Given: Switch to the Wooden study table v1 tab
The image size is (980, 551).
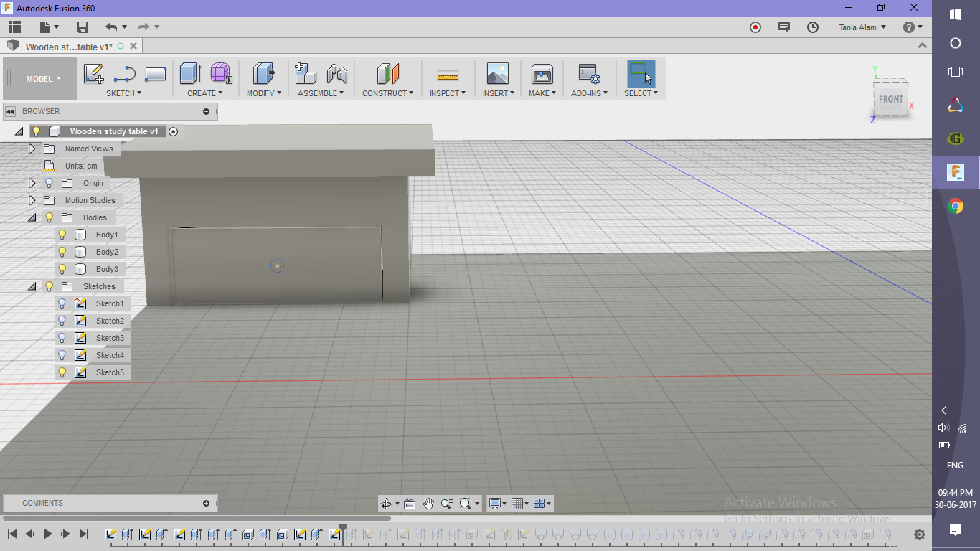Looking at the screenshot, I should [x=69, y=47].
